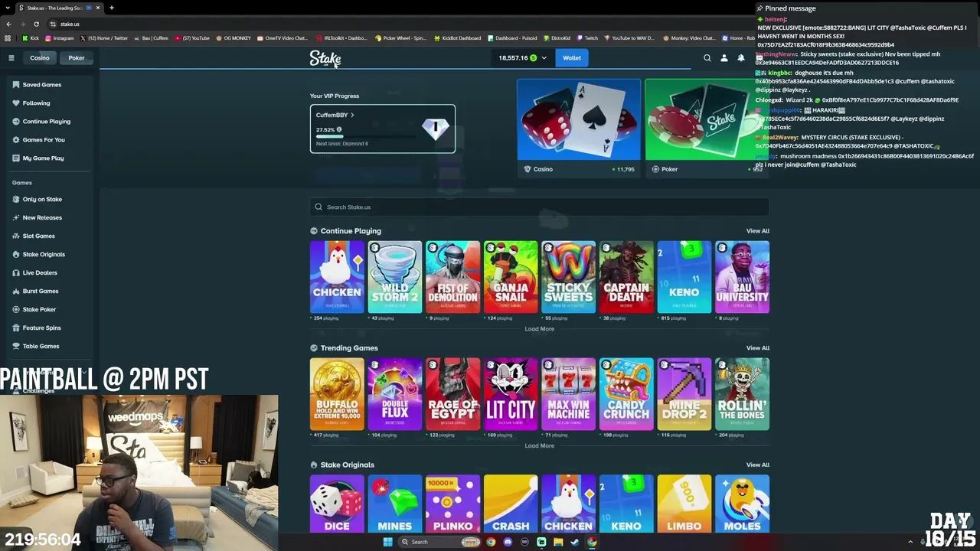This screenshot has width=980, height=551.
Task: Open Chicken in Continue Playing
Action: [x=337, y=277]
